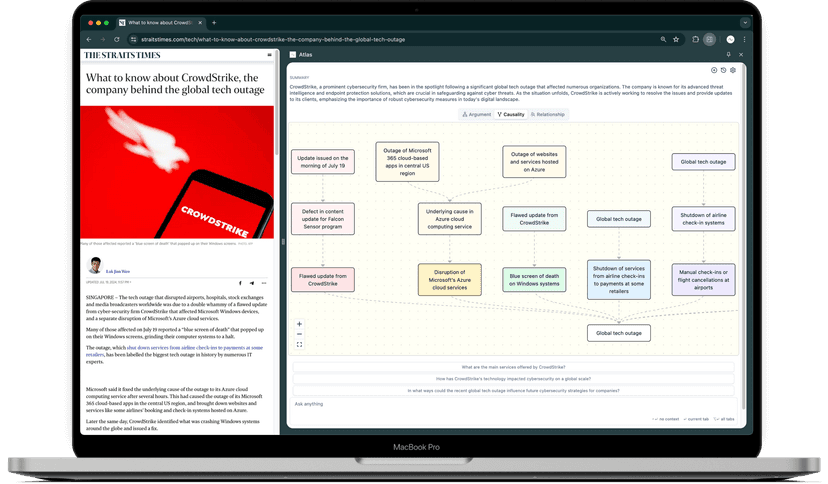Open article more-options ellipsis icon
The height and width of the screenshot is (484, 828).
[x=264, y=283]
